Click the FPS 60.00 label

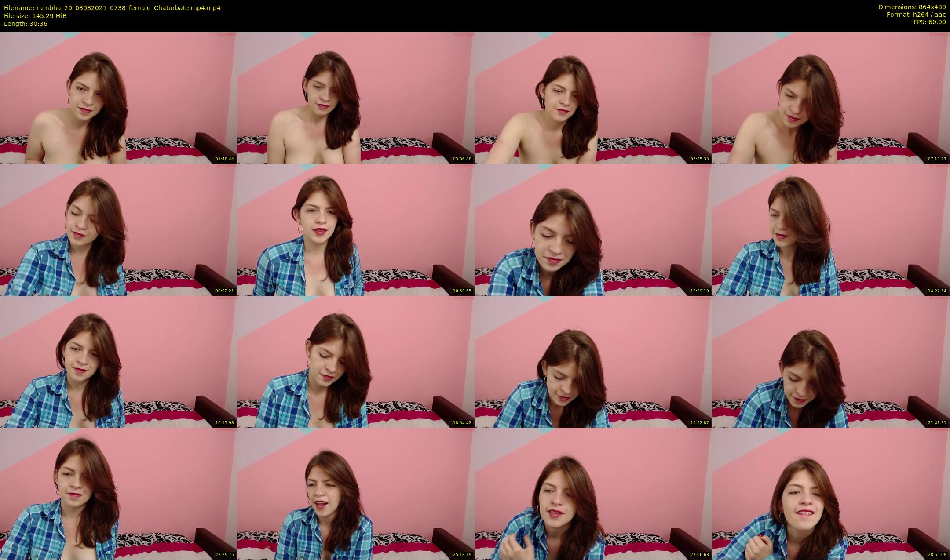(x=929, y=22)
